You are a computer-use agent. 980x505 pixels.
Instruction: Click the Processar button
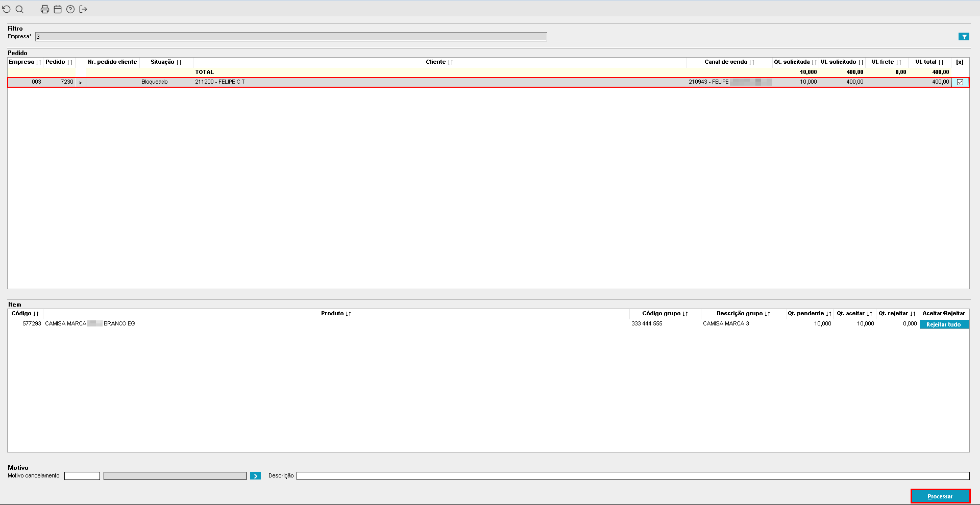click(x=940, y=496)
